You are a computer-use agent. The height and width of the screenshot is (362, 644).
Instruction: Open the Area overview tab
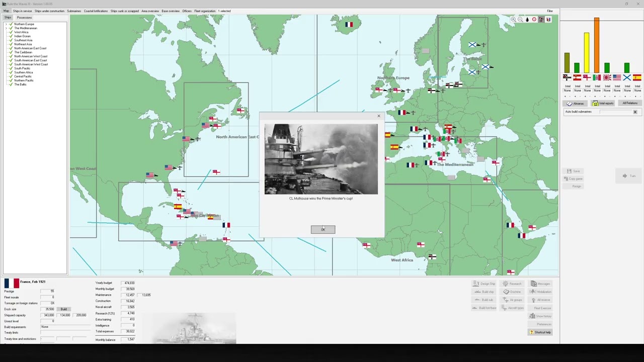click(150, 11)
